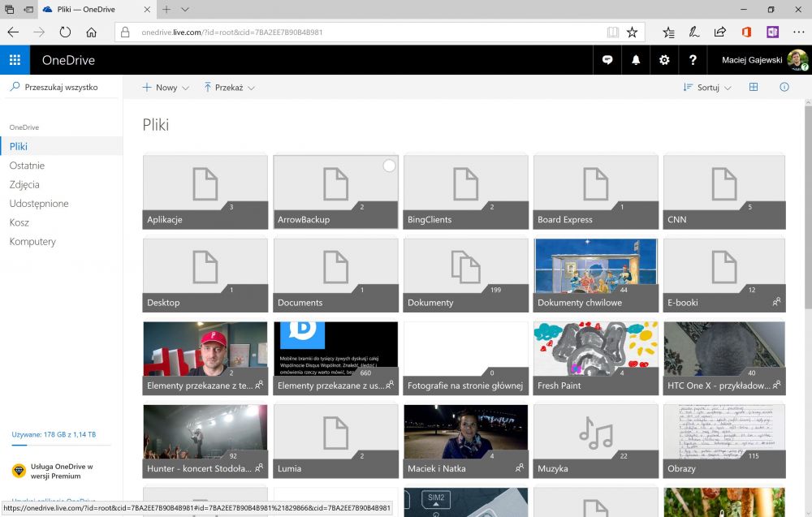Expand the Nowy new item dropdown
This screenshot has width=812, height=517.
pos(166,88)
